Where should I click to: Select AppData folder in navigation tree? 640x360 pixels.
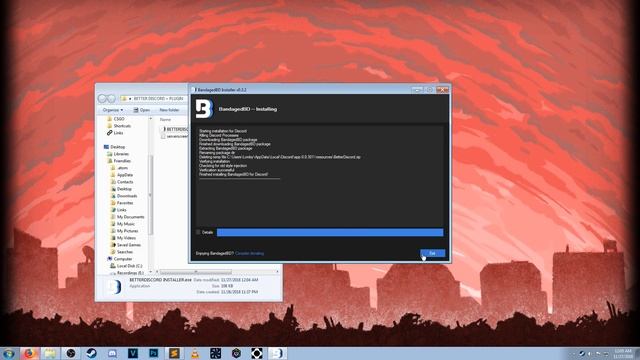pos(124,175)
